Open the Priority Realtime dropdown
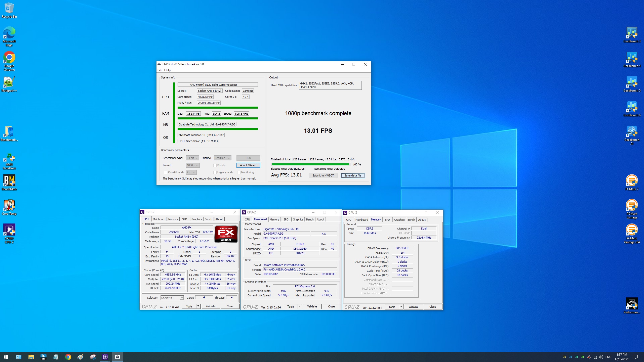The height and width of the screenshot is (362, 644). (222, 158)
